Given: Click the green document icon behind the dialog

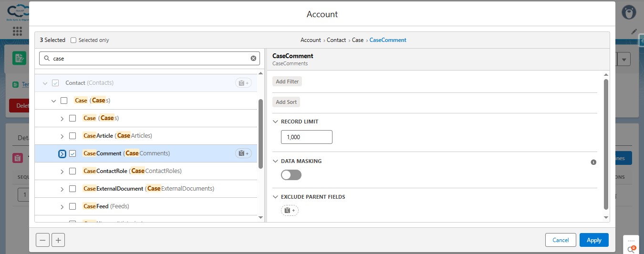Looking at the screenshot, I should point(19,58).
